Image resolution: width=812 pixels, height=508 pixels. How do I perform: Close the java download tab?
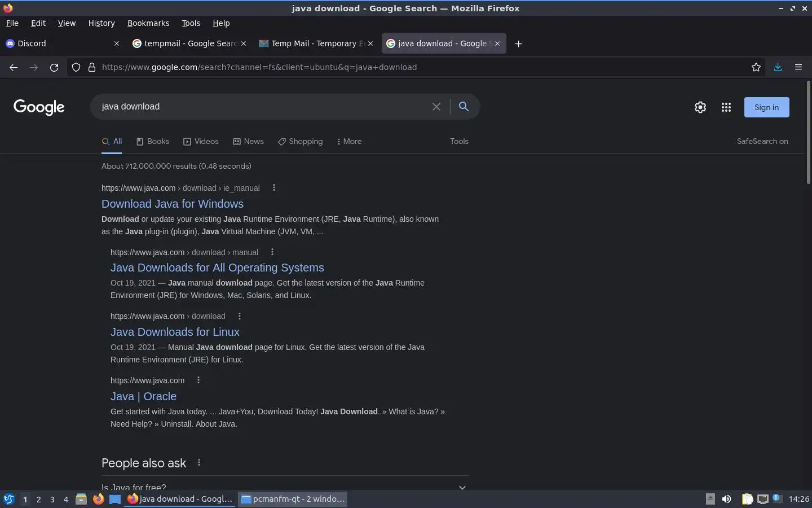497,43
